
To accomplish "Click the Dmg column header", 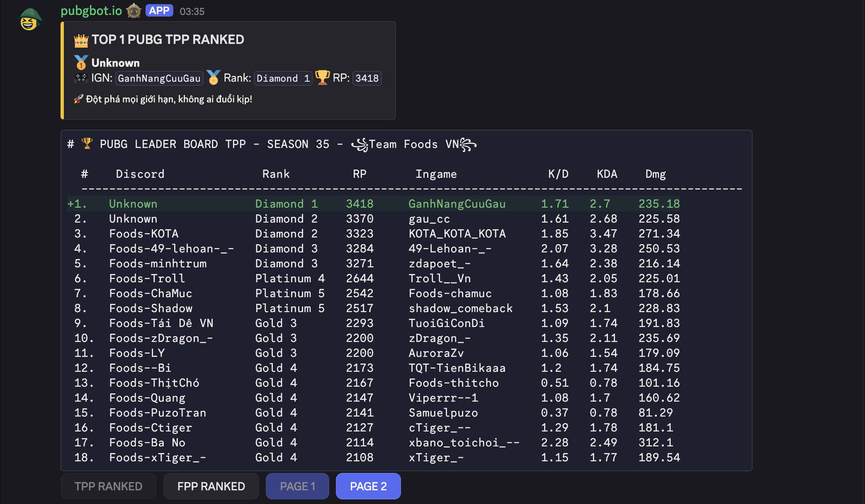I will (656, 174).
